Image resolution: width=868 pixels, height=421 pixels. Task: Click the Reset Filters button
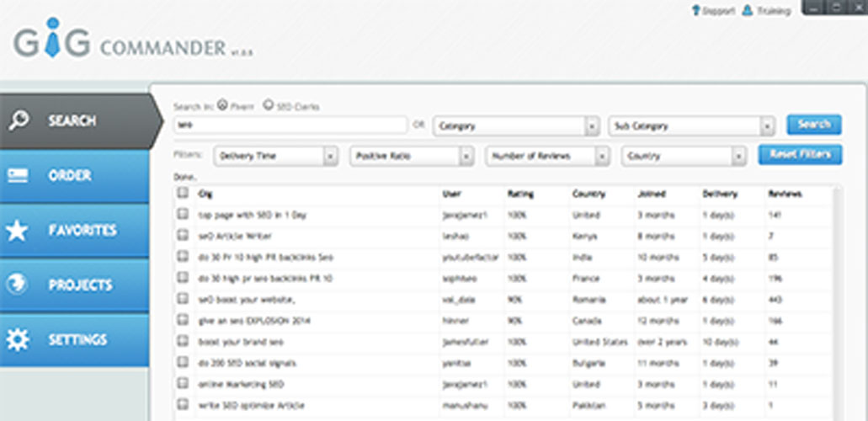(x=800, y=155)
